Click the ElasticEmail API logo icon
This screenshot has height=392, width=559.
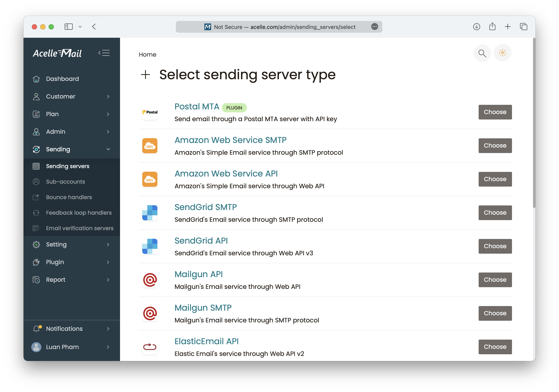coord(150,347)
